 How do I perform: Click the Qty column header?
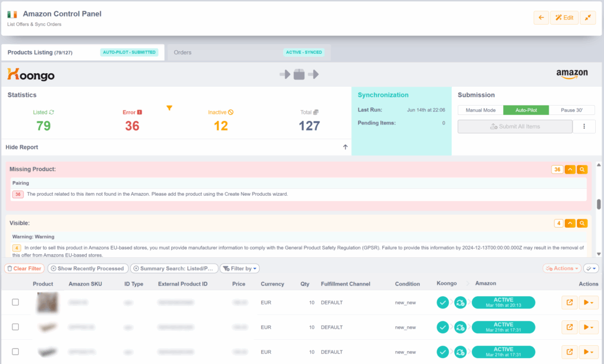pyautogui.click(x=305, y=284)
